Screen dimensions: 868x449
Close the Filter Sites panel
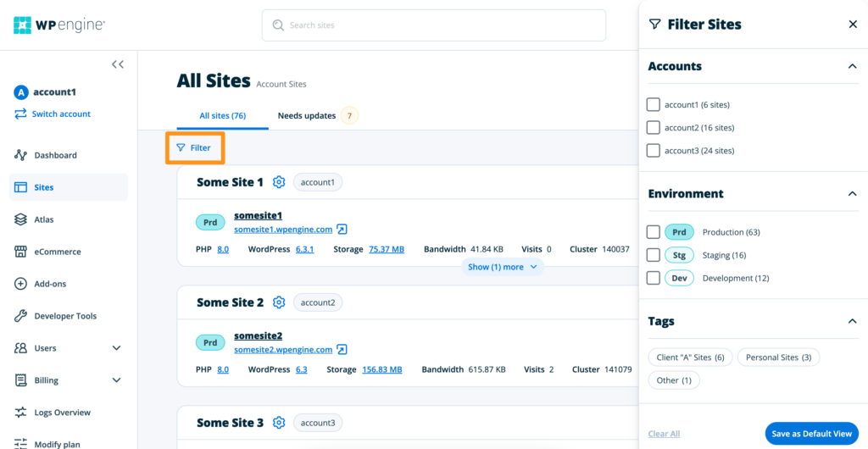853,25
